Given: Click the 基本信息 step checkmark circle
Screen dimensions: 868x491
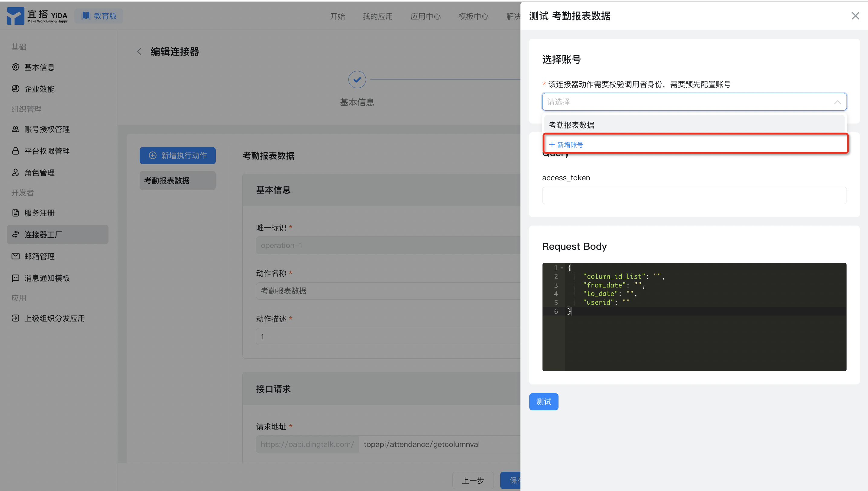Looking at the screenshot, I should (x=357, y=80).
